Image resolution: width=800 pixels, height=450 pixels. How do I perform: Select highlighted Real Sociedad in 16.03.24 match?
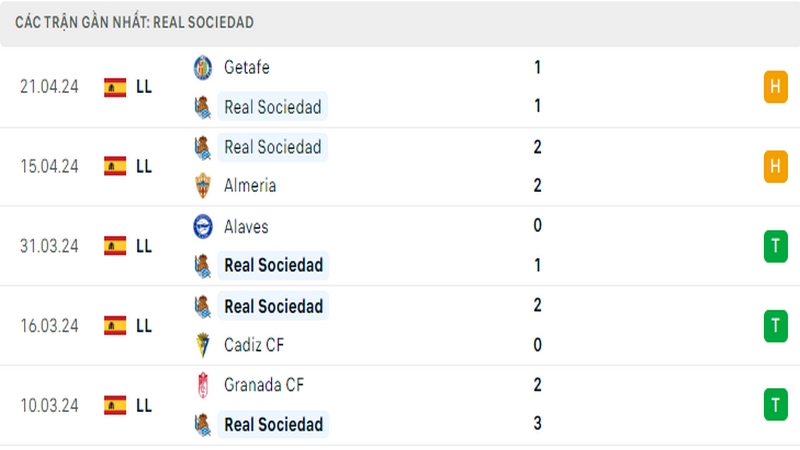(x=273, y=306)
